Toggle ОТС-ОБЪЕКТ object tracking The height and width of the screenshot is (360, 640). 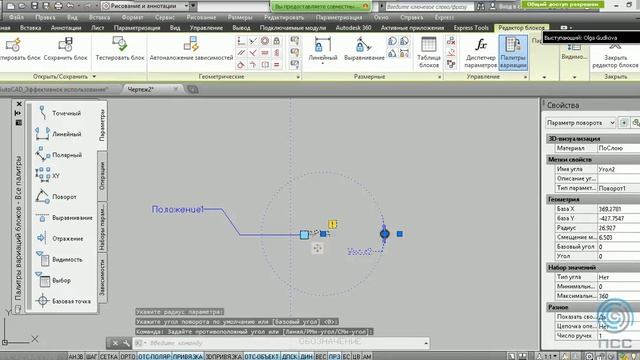tap(262, 356)
